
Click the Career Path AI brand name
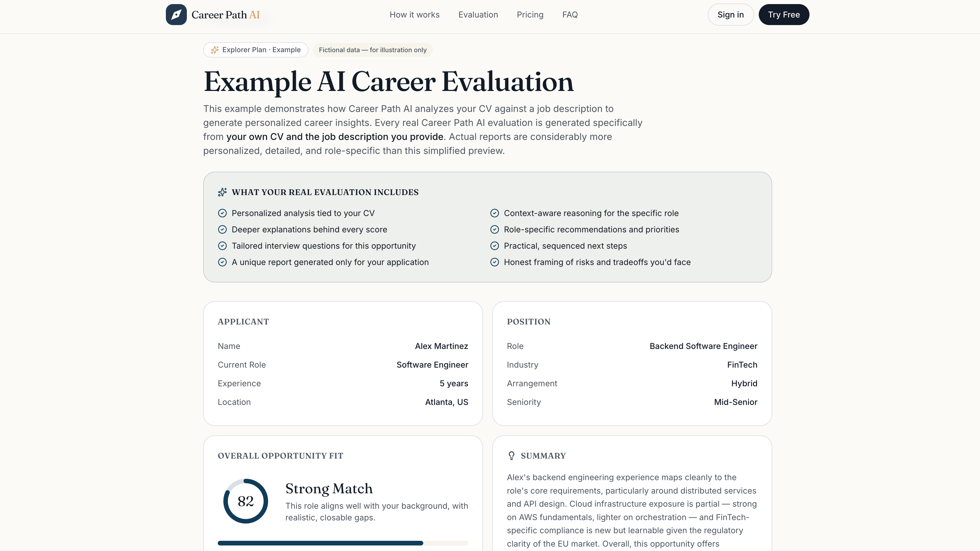[x=226, y=15]
